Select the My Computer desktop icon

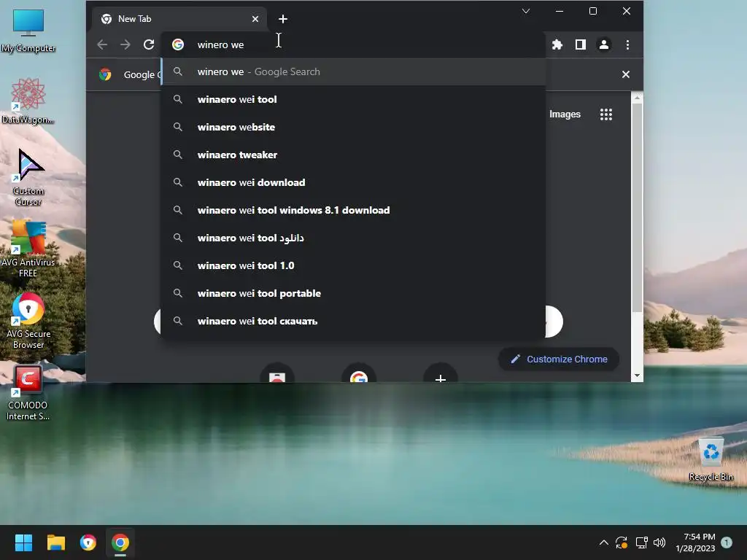point(28,31)
